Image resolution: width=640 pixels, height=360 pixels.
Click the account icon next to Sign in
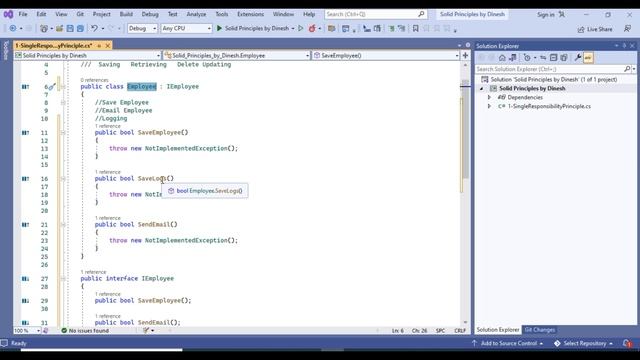pos(562,14)
